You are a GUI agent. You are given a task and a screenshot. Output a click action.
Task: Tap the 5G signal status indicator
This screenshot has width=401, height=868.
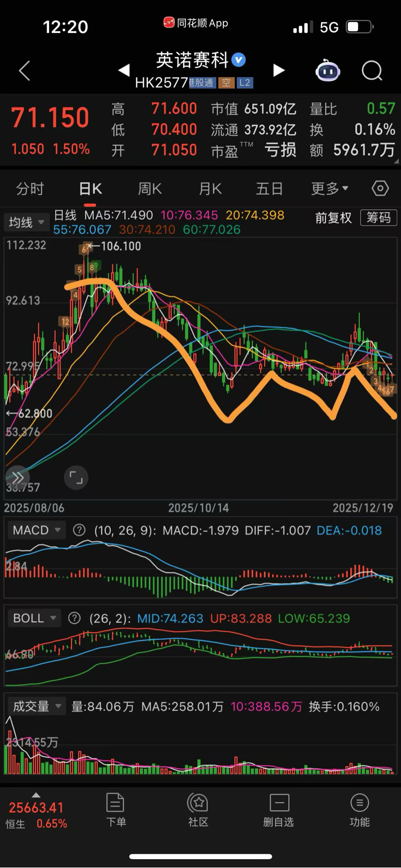pos(329,27)
